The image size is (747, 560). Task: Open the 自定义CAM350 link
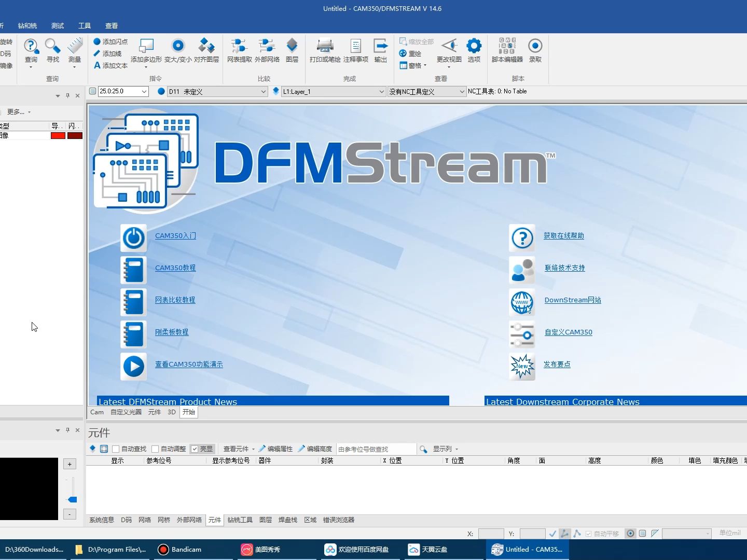coord(569,332)
